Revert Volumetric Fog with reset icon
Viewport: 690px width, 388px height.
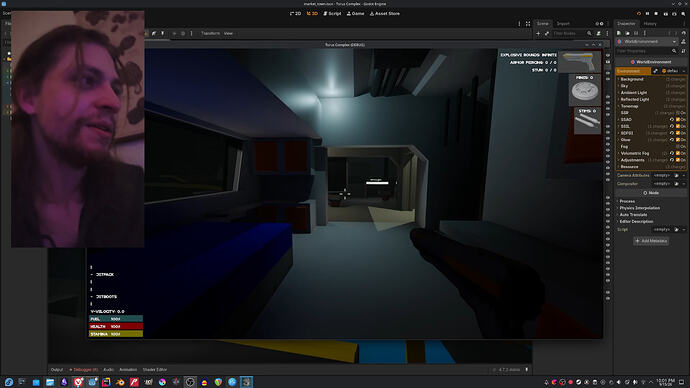(672, 153)
